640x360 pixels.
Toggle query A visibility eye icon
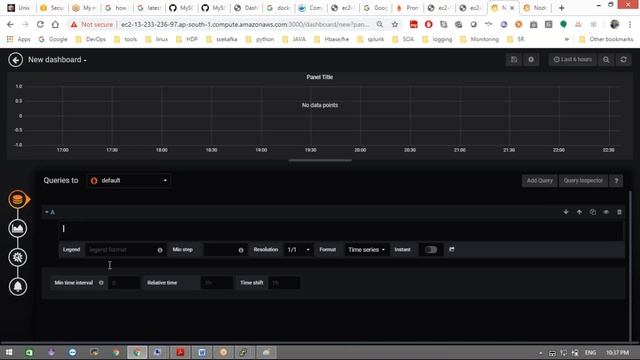click(606, 212)
